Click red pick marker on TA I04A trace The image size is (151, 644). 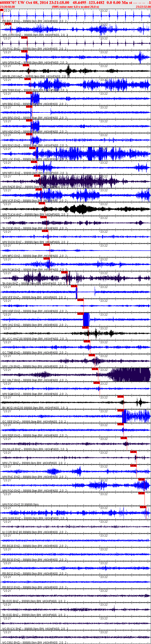[x=64, y=272]
